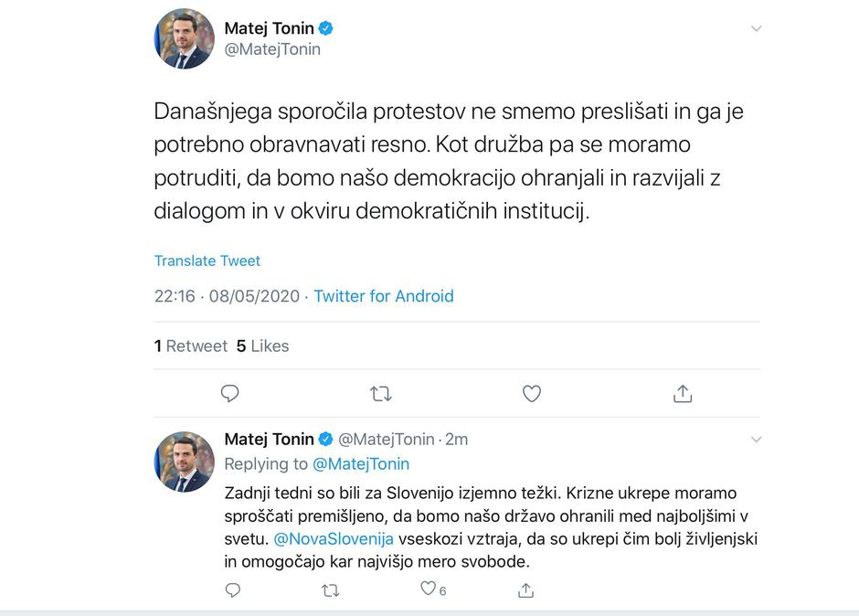
Task: Click @MatejTonin in the Replying to line
Action: tap(361, 463)
